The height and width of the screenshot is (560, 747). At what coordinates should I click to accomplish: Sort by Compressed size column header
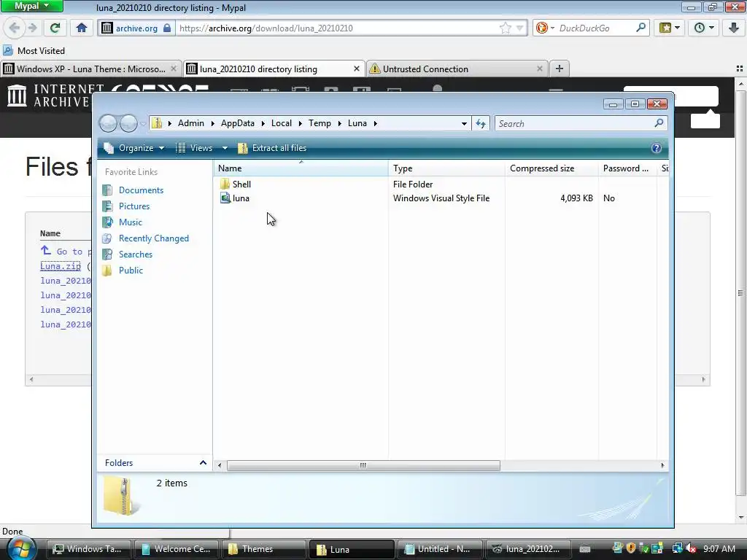(x=551, y=168)
